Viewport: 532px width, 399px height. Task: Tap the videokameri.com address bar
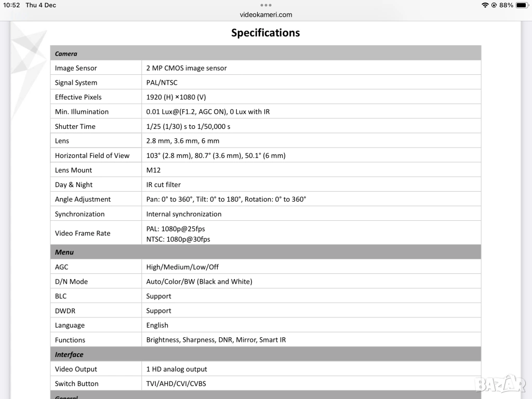point(266,15)
